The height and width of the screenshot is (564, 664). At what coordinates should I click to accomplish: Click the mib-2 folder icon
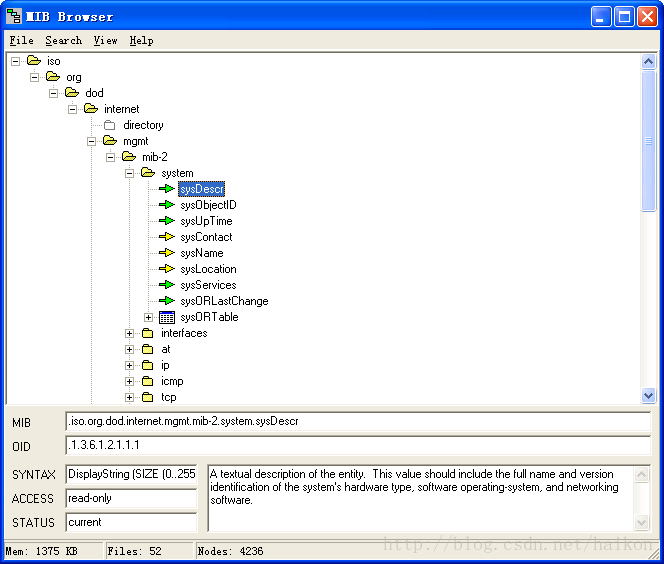129,157
